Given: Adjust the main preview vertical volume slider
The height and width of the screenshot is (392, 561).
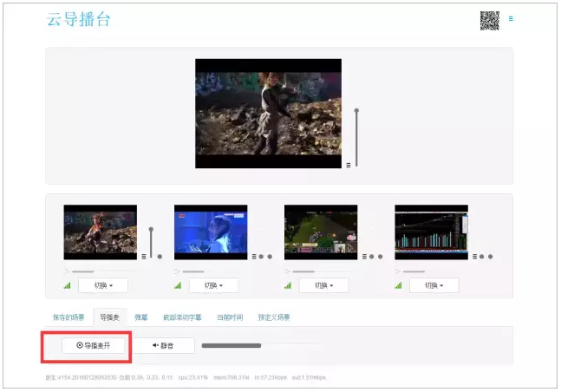Looking at the screenshot, I should (356, 138).
